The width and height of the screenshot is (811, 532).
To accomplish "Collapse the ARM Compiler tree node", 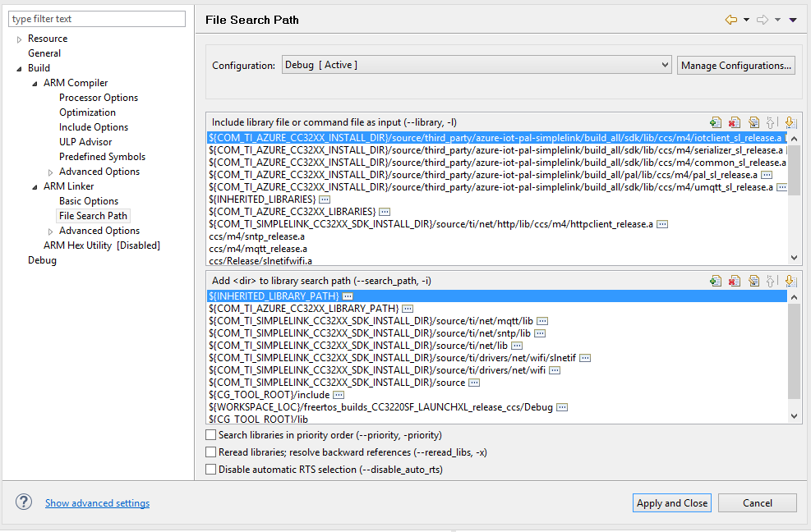I will click(x=35, y=83).
